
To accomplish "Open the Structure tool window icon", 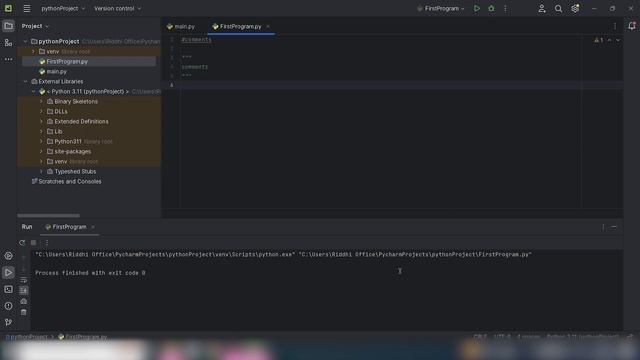I will coord(8,43).
